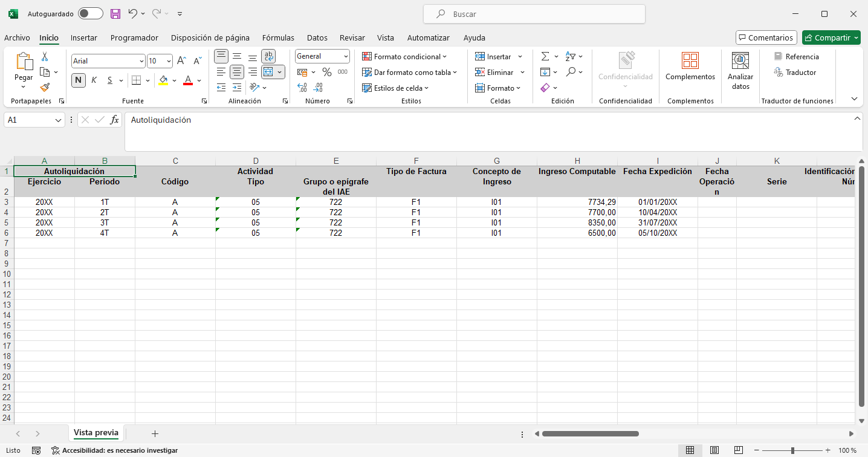Expand Dar formato como tabla menu
The height and width of the screenshot is (457, 868).
(x=409, y=72)
